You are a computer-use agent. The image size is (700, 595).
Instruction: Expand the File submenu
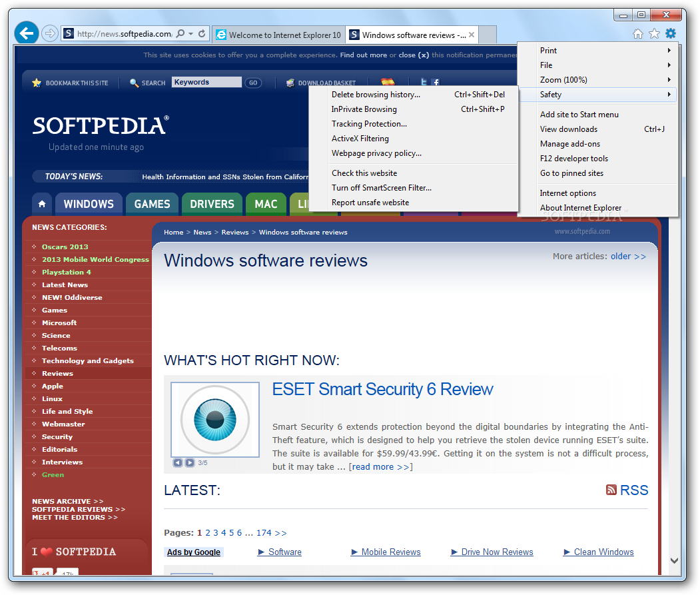[597, 65]
